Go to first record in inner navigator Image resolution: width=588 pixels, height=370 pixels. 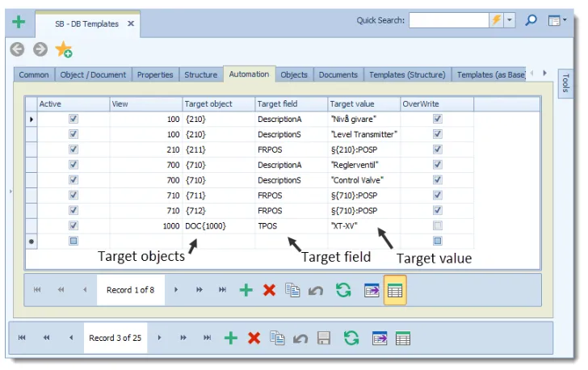click(37, 290)
